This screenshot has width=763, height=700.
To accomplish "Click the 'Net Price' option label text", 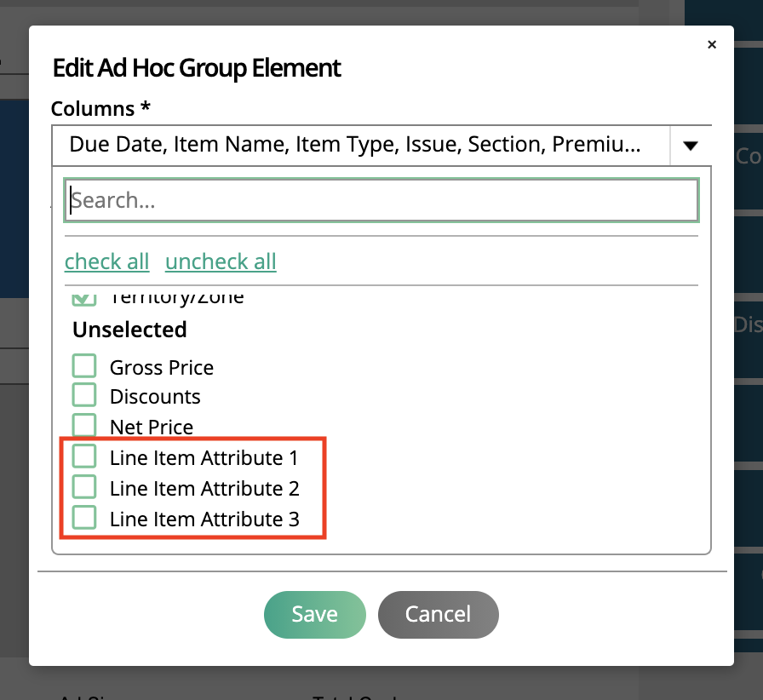I will (152, 427).
